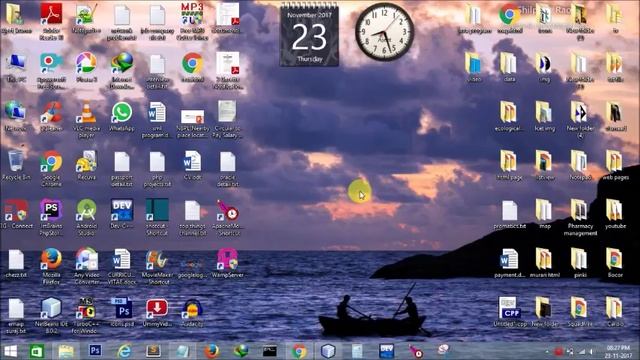Start WampServer from the desktop

228,263
